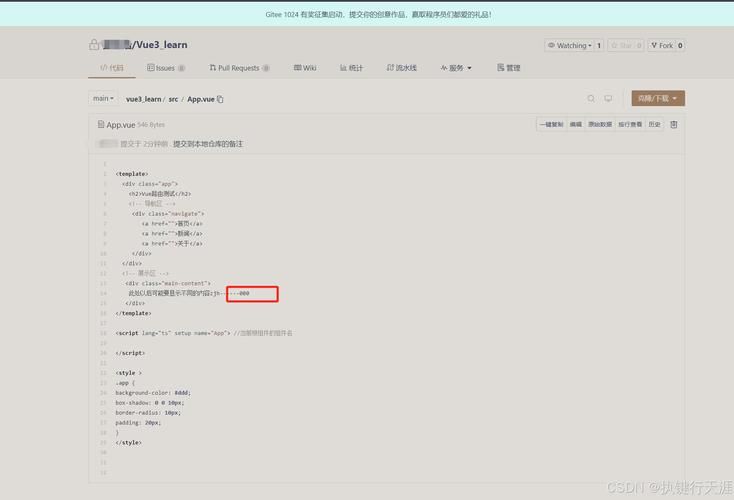The image size is (734, 500).
Task: Click the div class="app" code line
Action: (150, 184)
